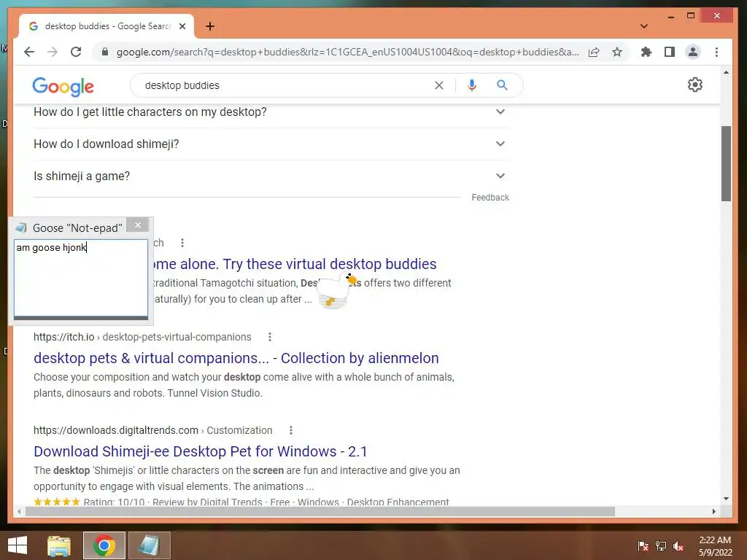Click inside the Goose Not-epad text area
Screen dimensions: 747x560
[81, 278]
